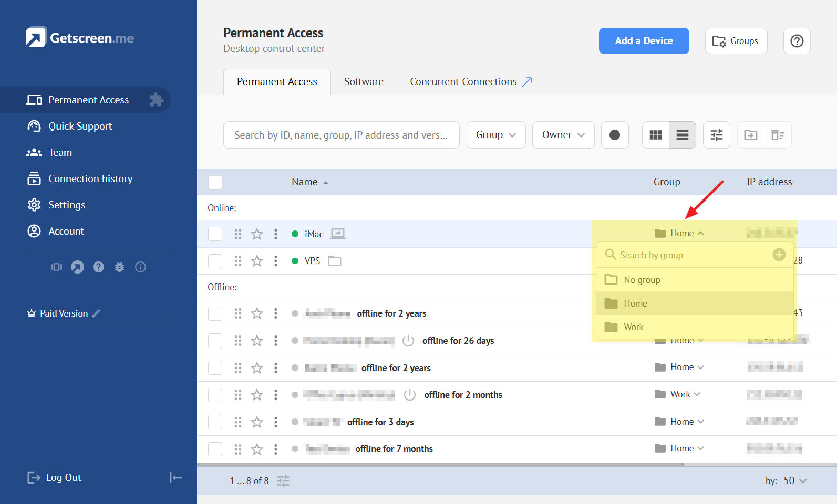Switch to list view layout

[x=682, y=135]
